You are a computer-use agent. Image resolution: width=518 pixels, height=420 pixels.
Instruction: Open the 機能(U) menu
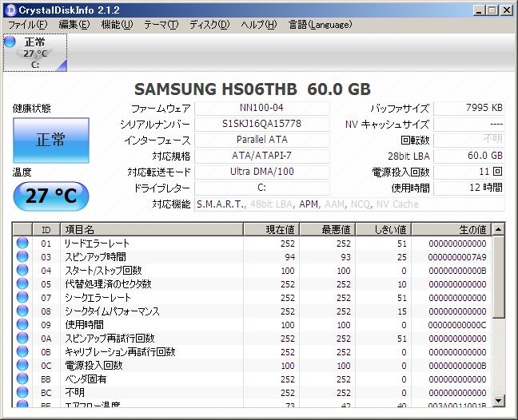117,25
